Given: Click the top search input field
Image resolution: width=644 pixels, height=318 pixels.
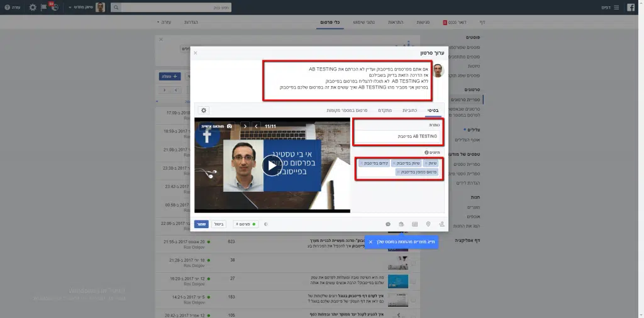Looking at the screenshot, I should pyautogui.click(x=176, y=8).
